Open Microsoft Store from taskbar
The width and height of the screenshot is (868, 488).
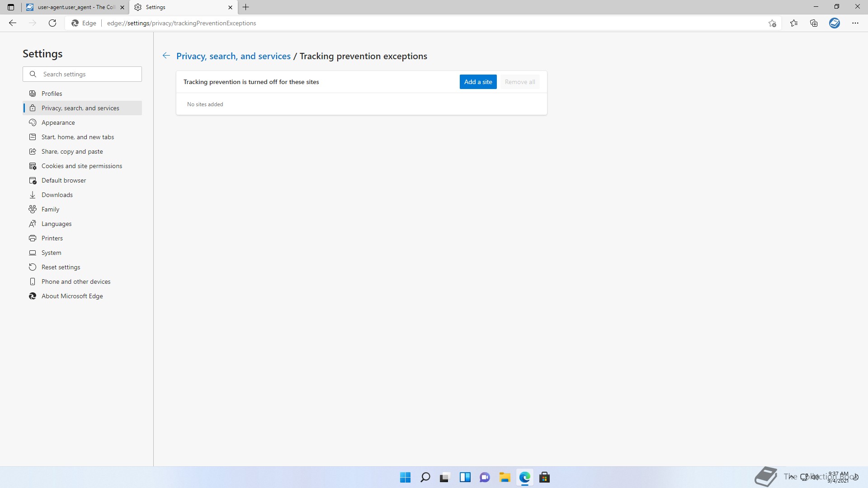(x=544, y=477)
